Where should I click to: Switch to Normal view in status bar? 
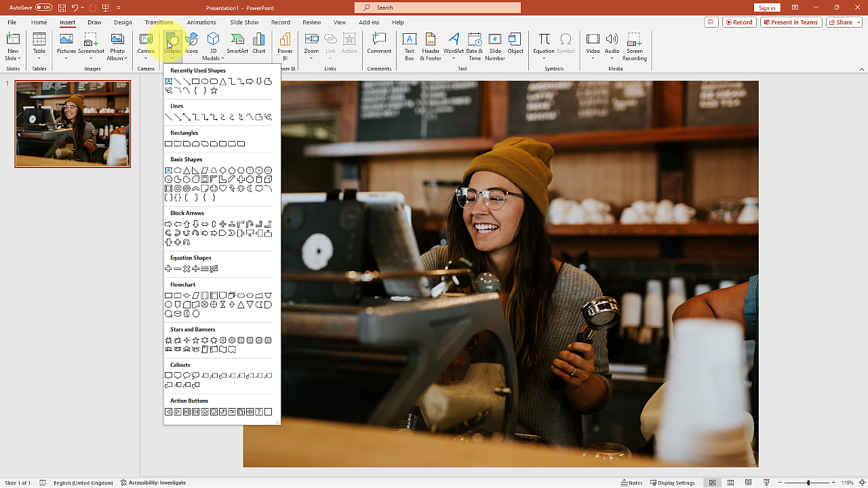(x=712, y=483)
